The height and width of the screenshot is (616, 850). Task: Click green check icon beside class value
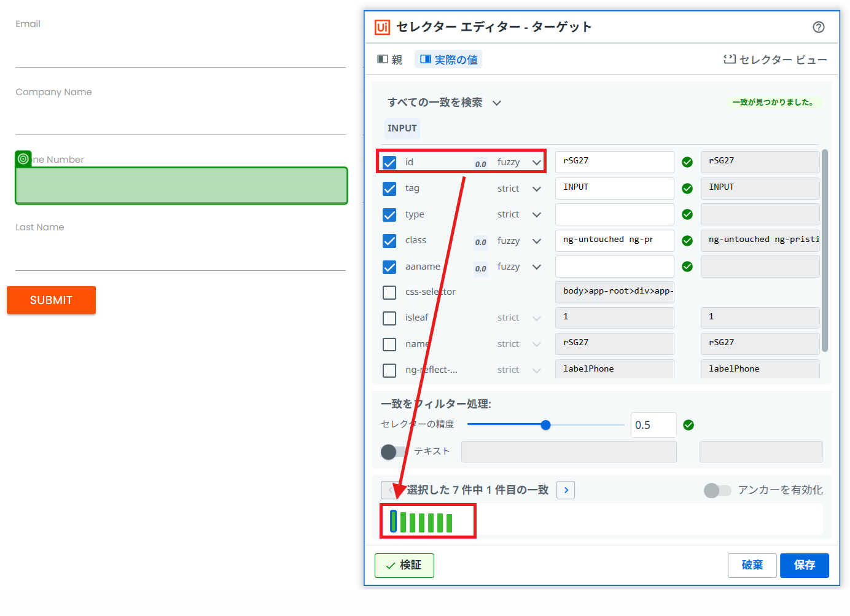[x=687, y=241]
